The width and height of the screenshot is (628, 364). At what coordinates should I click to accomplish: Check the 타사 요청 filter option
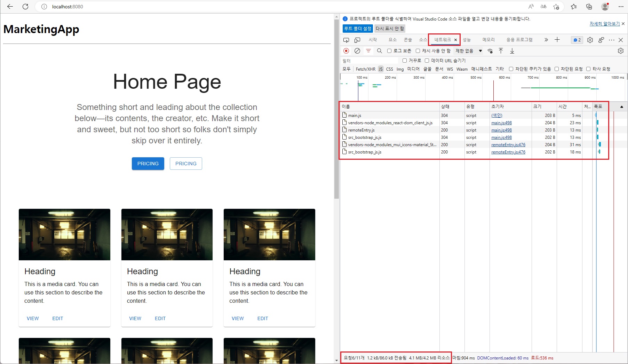click(x=588, y=69)
